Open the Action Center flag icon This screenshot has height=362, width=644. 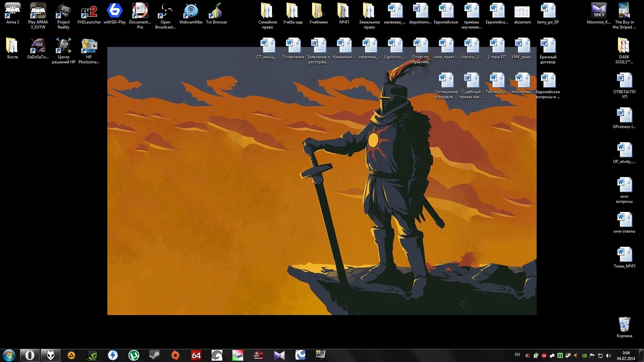coord(592,356)
